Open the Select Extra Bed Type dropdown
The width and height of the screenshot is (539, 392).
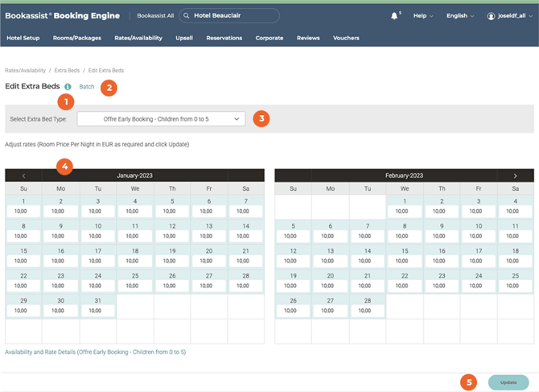point(161,118)
